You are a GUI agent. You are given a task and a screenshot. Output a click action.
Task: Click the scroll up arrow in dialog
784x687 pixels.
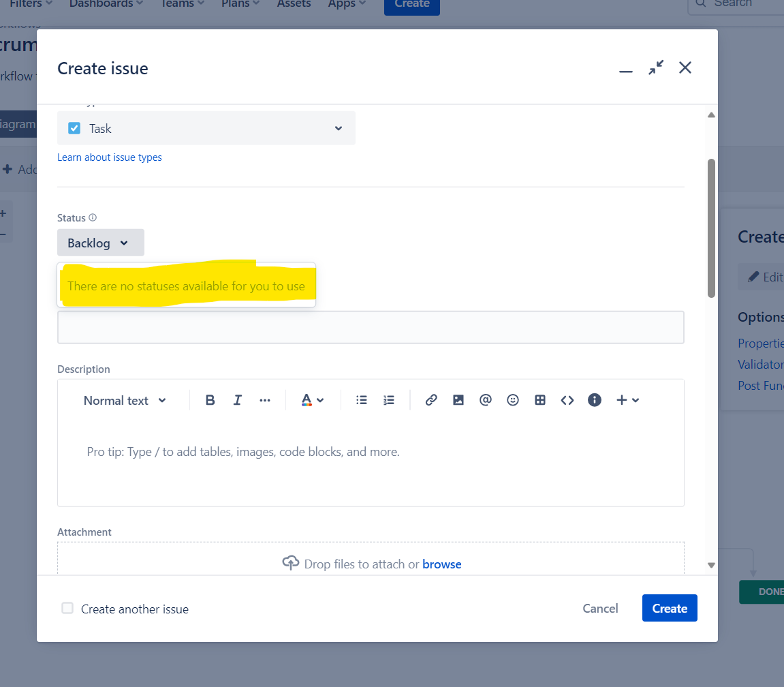click(711, 115)
